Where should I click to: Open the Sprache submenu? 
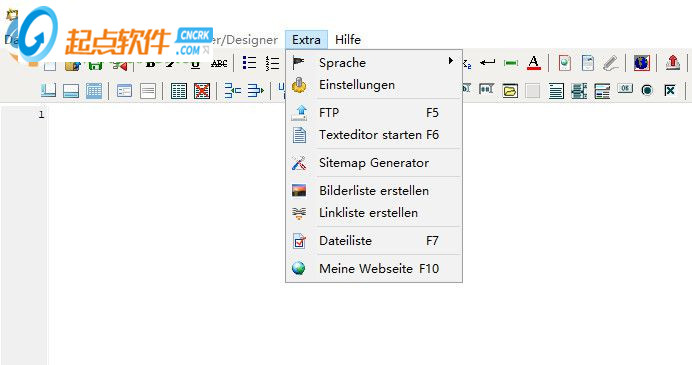(374, 63)
